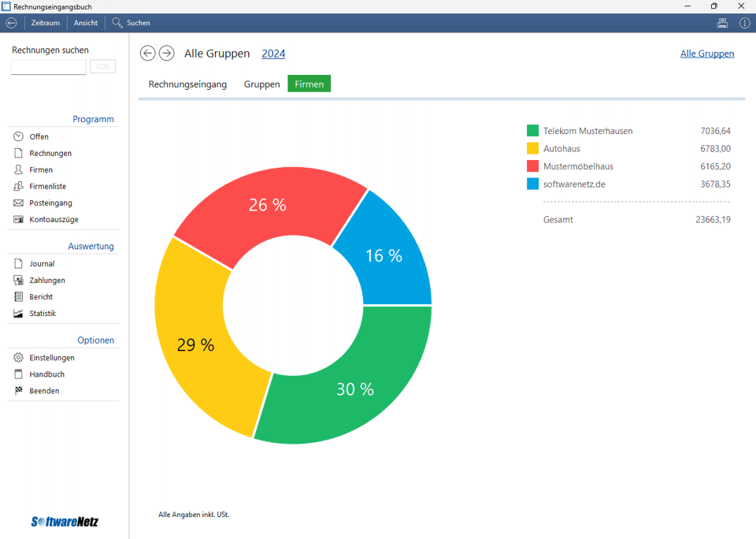The image size is (756, 539).
Task: Click the Rechnungen suchen input field
Action: [x=48, y=67]
